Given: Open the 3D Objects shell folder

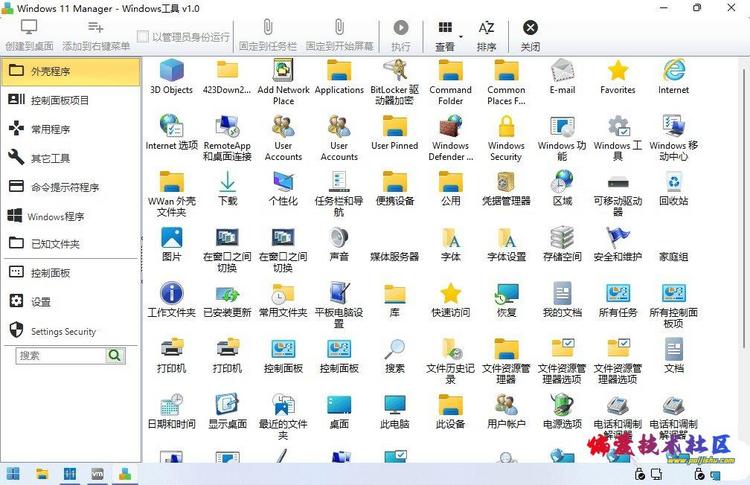Looking at the screenshot, I should pyautogui.click(x=171, y=77).
